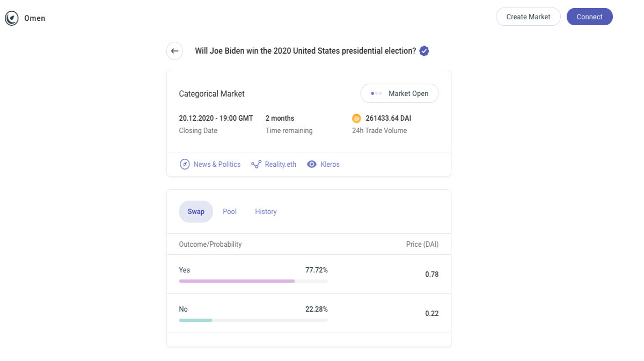Open the News & Politics category link
The image size is (644, 361).
tap(217, 164)
